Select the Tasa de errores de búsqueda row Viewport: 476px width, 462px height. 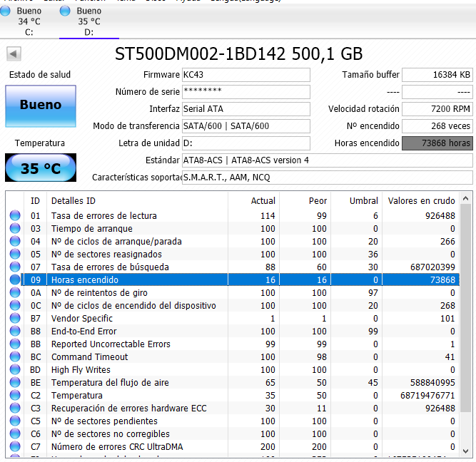pos(110,267)
